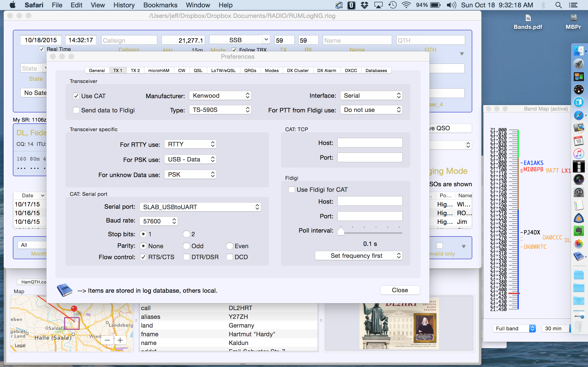Open the Calendar Dock icon
588x367 pixels.
(x=579, y=141)
